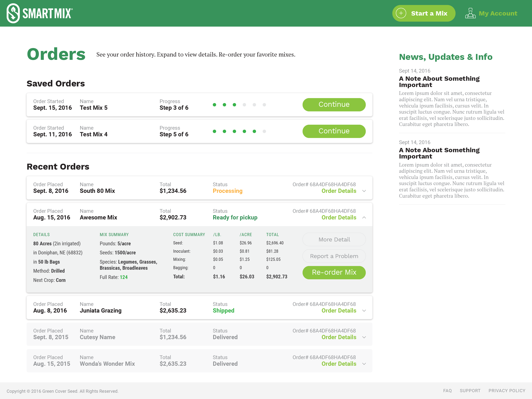This screenshot has width=532, height=399.
Task: Click the plus circle icon in Start a Mix
Action: [x=401, y=13]
